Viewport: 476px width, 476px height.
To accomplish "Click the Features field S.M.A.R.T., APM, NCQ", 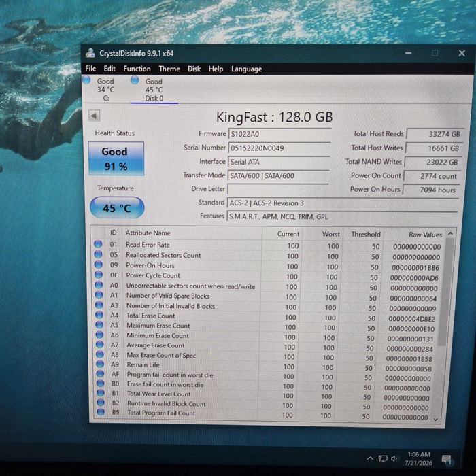I will pyautogui.click(x=342, y=216).
